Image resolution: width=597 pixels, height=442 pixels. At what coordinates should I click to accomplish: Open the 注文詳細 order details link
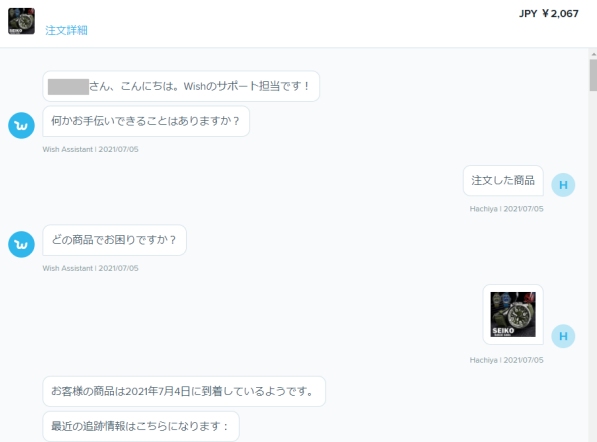coord(66,30)
